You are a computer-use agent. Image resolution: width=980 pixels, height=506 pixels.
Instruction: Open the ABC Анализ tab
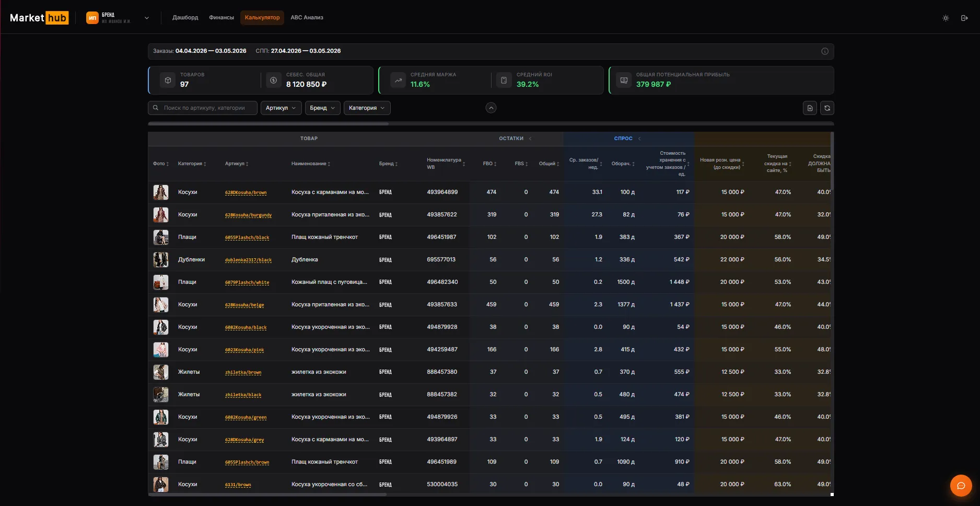307,18
